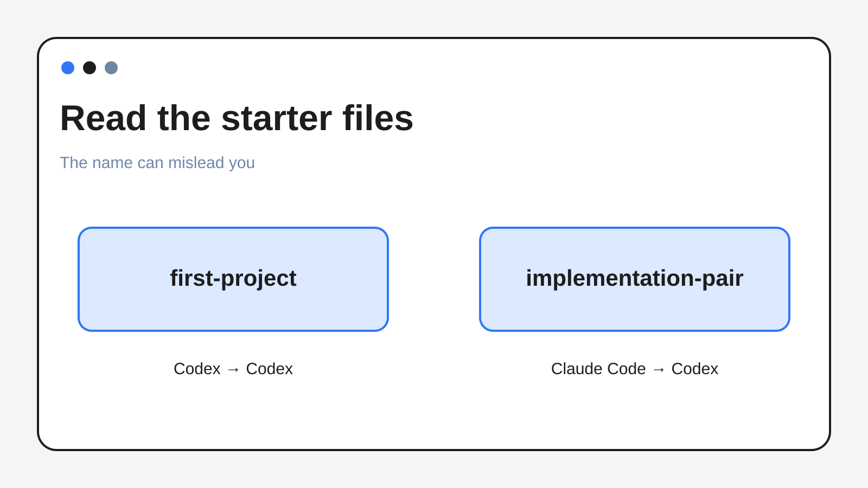This screenshot has height=488, width=868.
Task: Click the black window dot
Action: (90, 68)
